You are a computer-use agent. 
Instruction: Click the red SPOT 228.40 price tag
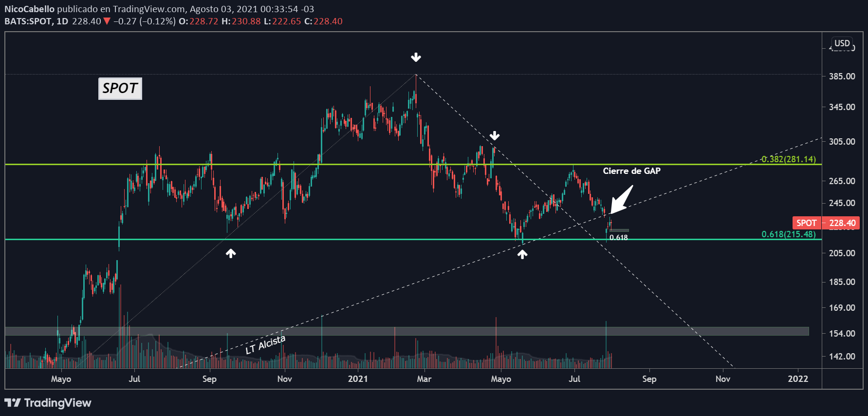[826, 223]
